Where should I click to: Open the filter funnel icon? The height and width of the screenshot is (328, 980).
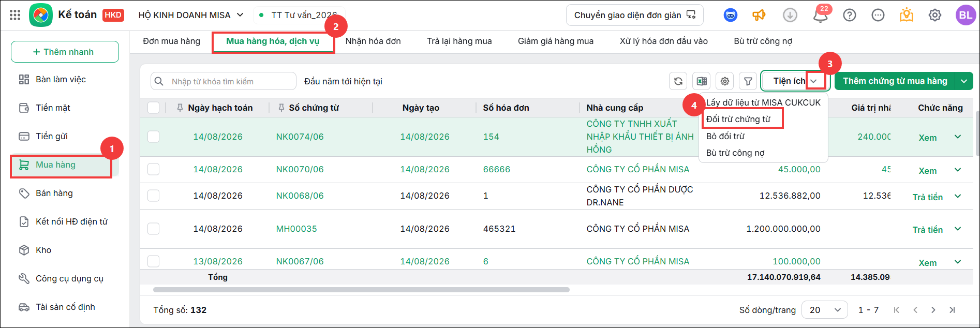[748, 81]
